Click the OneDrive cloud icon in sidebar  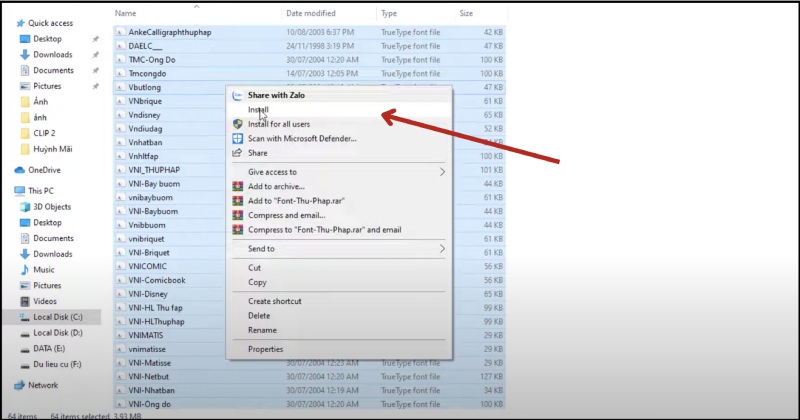tap(21, 170)
